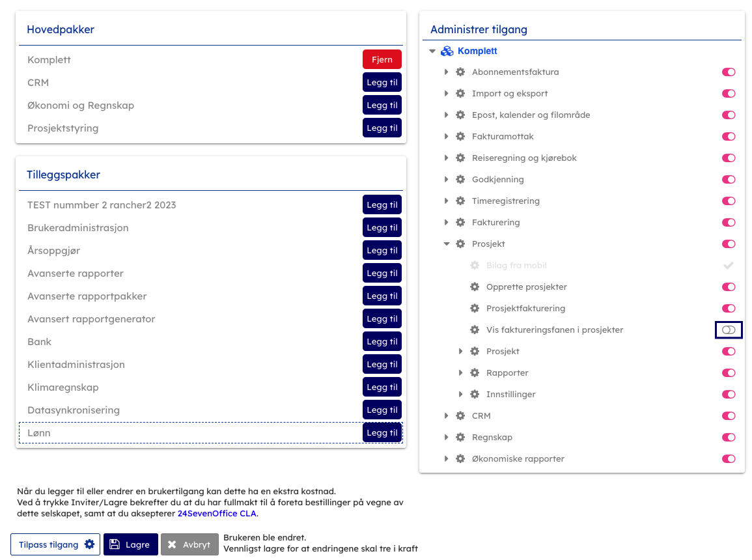This screenshot has width=752, height=560.
Task: Click gear icon next to Prosjektfakturering
Action: 475,309
